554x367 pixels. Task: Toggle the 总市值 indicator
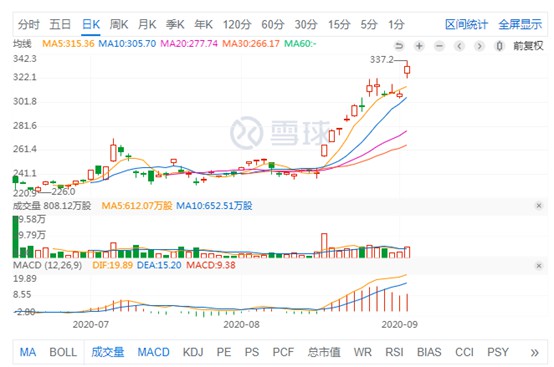(x=324, y=352)
